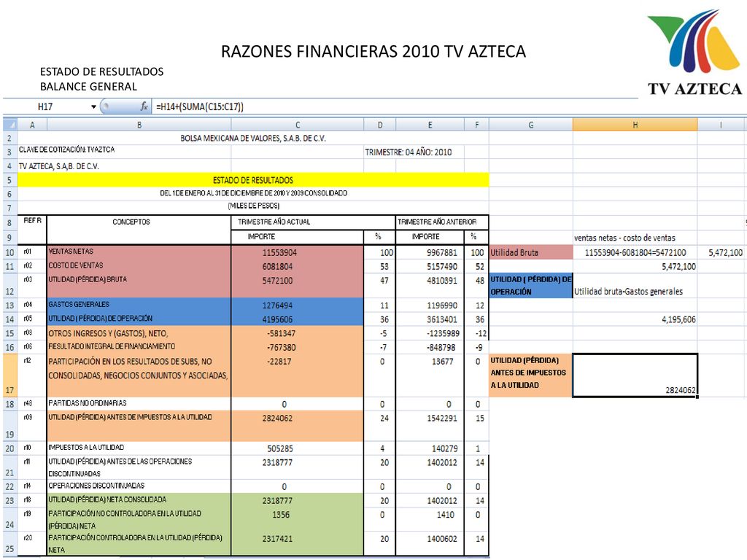Select cell H17 showing 2824062
This screenshot has height=560, width=747.
635,376
